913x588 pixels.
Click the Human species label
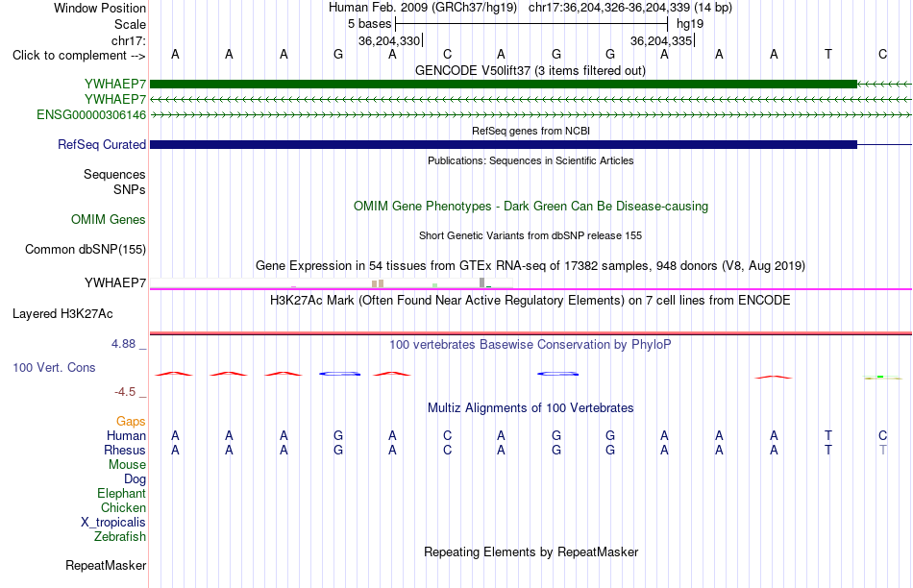click(126, 435)
